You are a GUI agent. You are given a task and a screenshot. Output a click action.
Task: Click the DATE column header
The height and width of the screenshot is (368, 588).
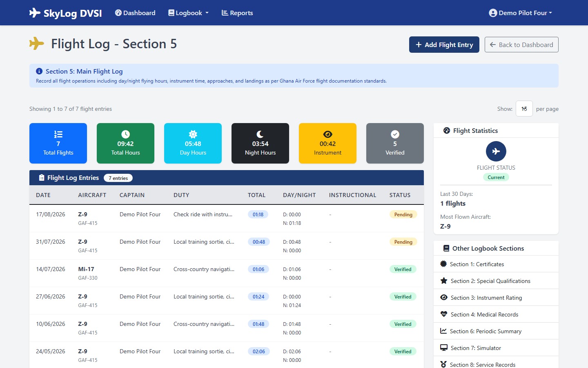tap(43, 195)
